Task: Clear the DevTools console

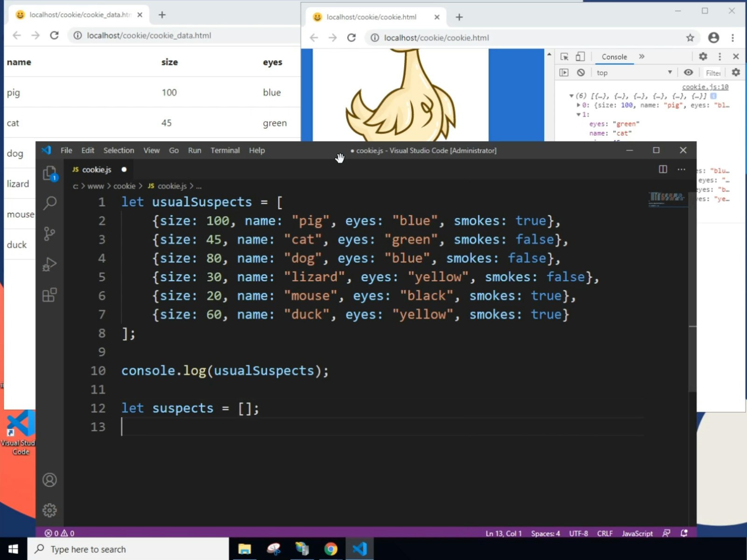Action: [580, 72]
